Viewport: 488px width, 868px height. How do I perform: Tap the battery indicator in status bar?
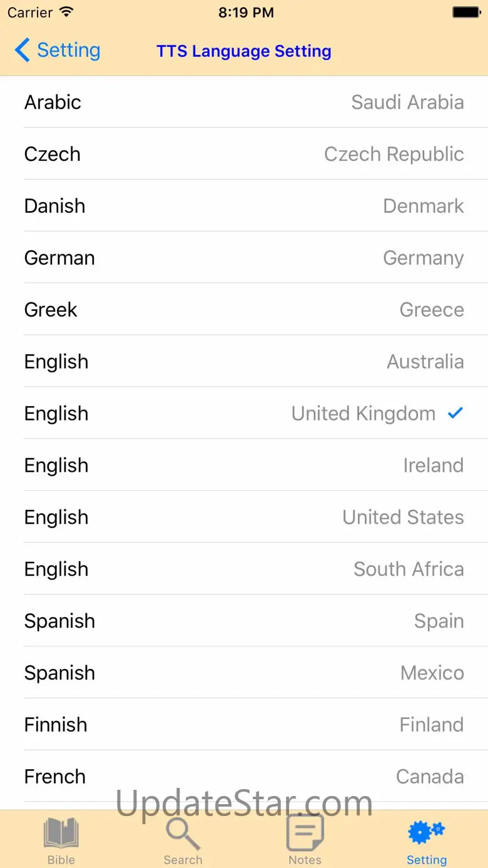tap(466, 13)
